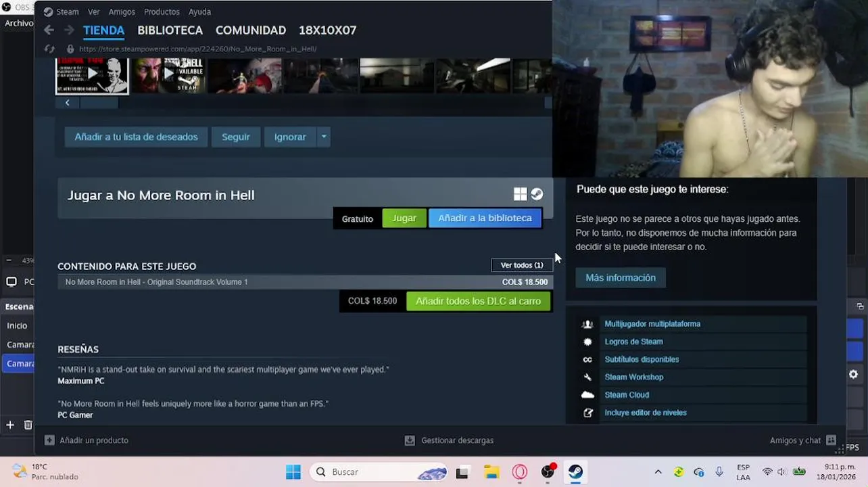This screenshot has width=868, height=487.
Task: Reload the store page with refresh icon
Action: tap(49, 49)
